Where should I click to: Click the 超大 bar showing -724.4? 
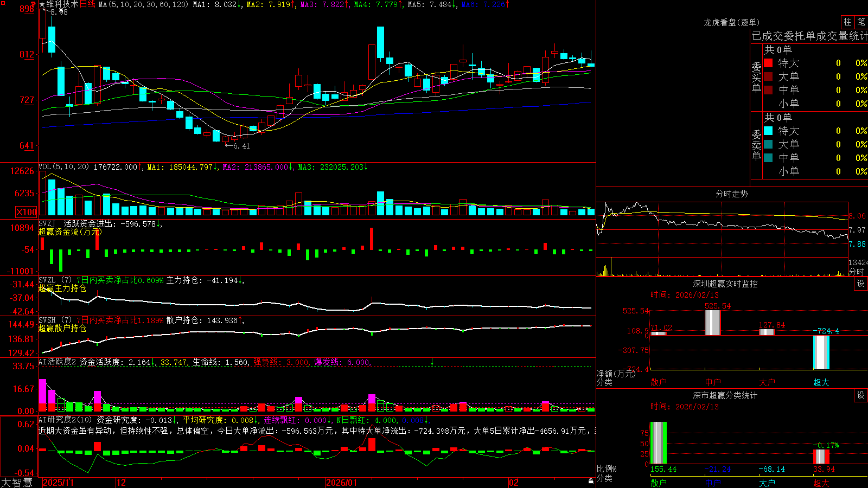click(821, 352)
